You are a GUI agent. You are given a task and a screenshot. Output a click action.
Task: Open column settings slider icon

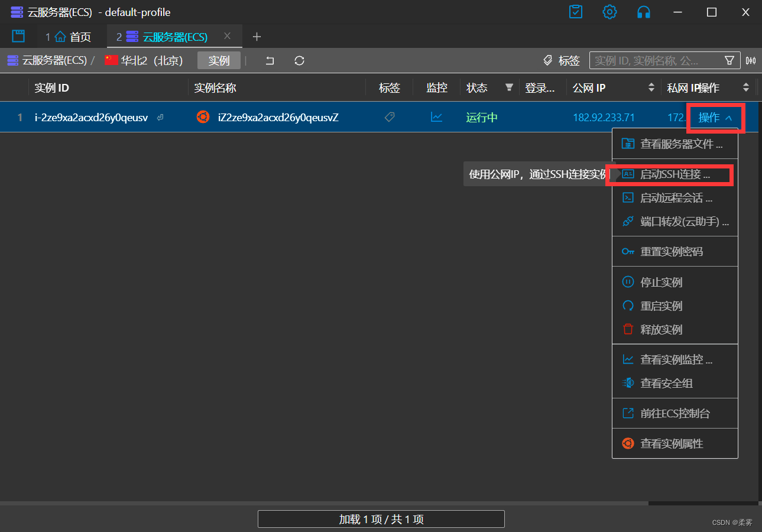[x=751, y=60]
